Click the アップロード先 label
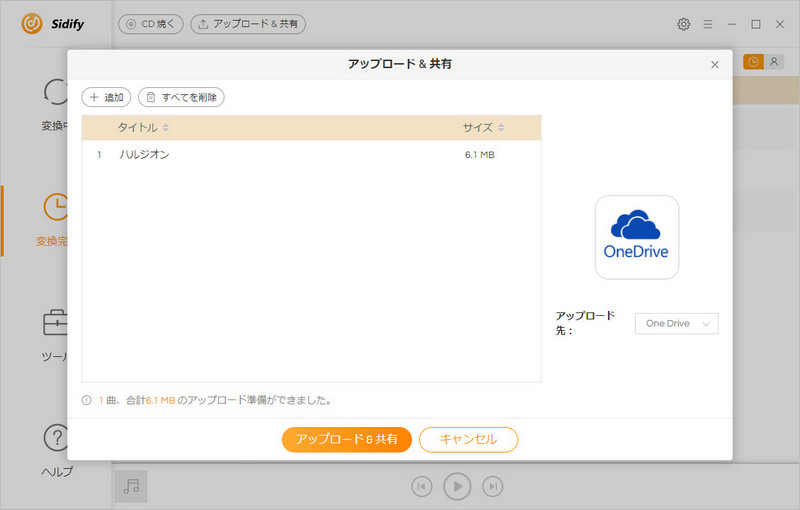Viewport: 800px width, 510px height. [585, 323]
